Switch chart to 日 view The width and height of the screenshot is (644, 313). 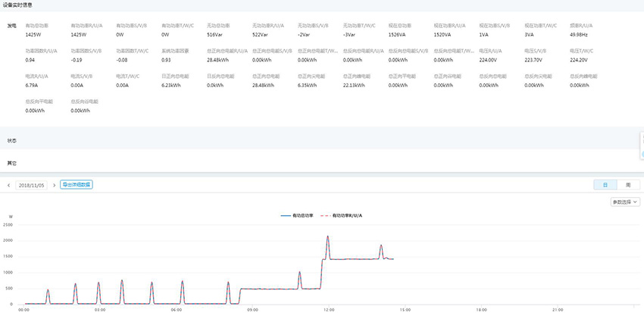tap(605, 185)
